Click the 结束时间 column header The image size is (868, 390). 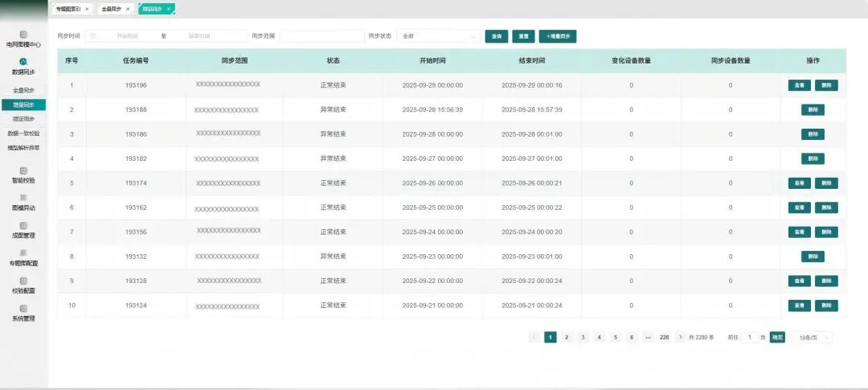532,61
